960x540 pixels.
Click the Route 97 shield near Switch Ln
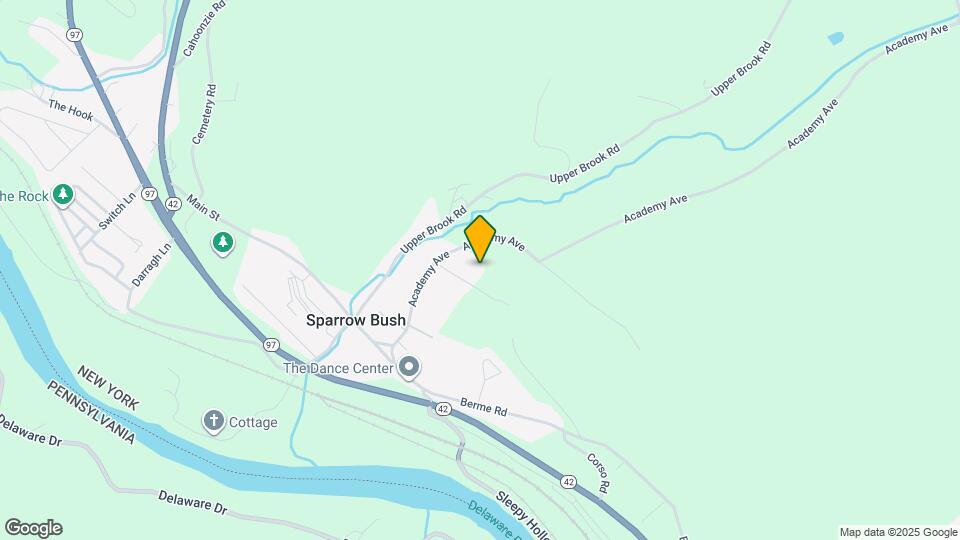click(149, 194)
